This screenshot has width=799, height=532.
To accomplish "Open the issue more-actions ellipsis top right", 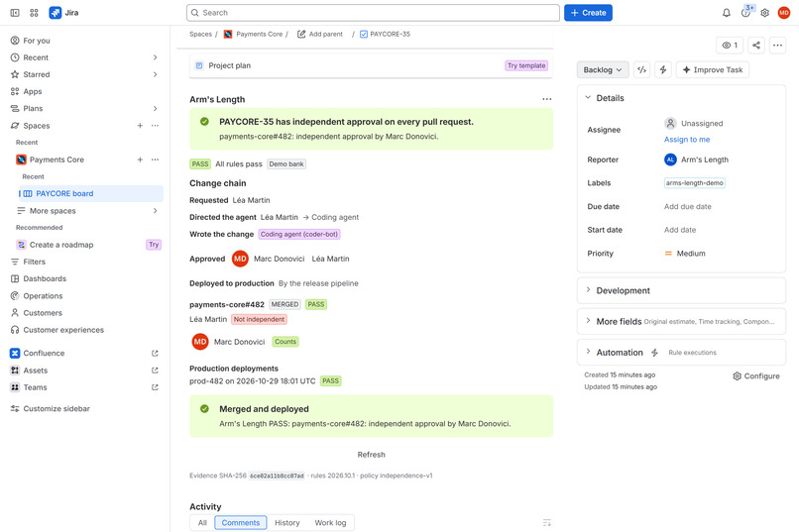I will coord(777,46).
